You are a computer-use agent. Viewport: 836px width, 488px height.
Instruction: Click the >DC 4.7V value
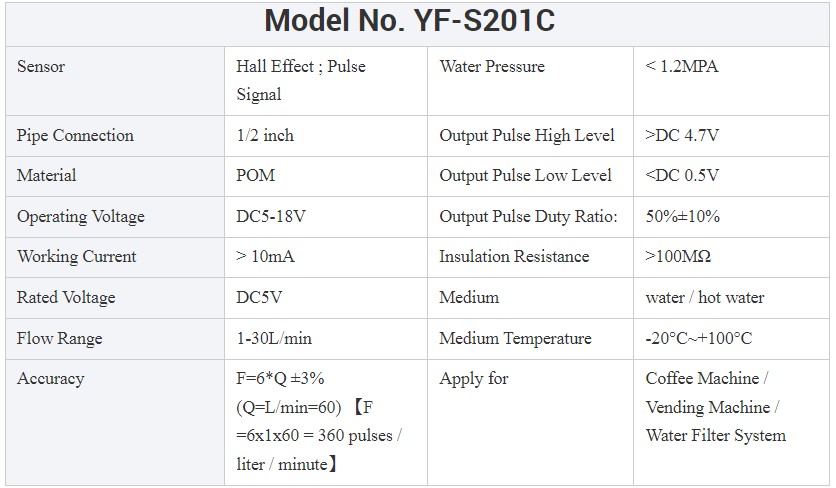coord(682,136)
